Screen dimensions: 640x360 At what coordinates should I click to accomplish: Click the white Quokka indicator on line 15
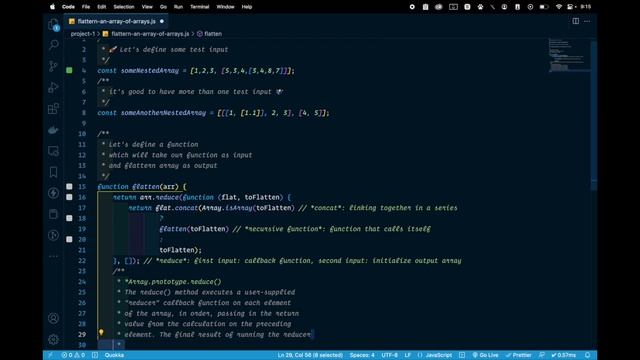coord(69,187)
